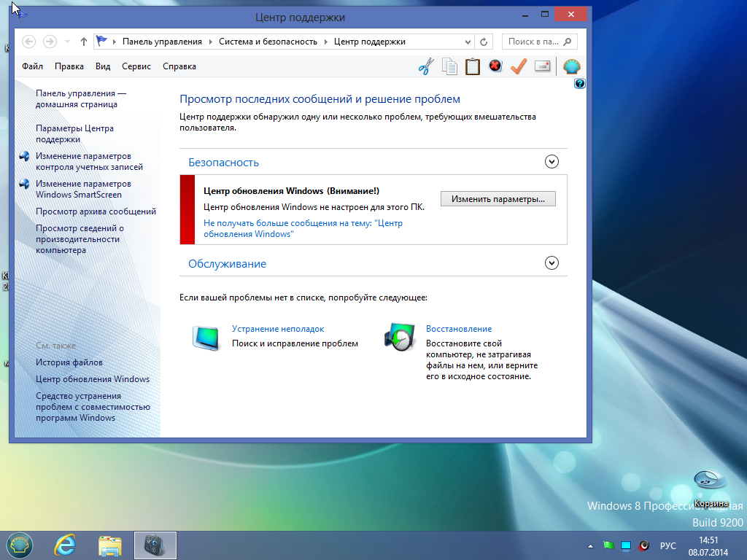Click Не получать больше сообщения link
Image resolution: width=747 pixels, height=560 pixels.
coord(303,228)
